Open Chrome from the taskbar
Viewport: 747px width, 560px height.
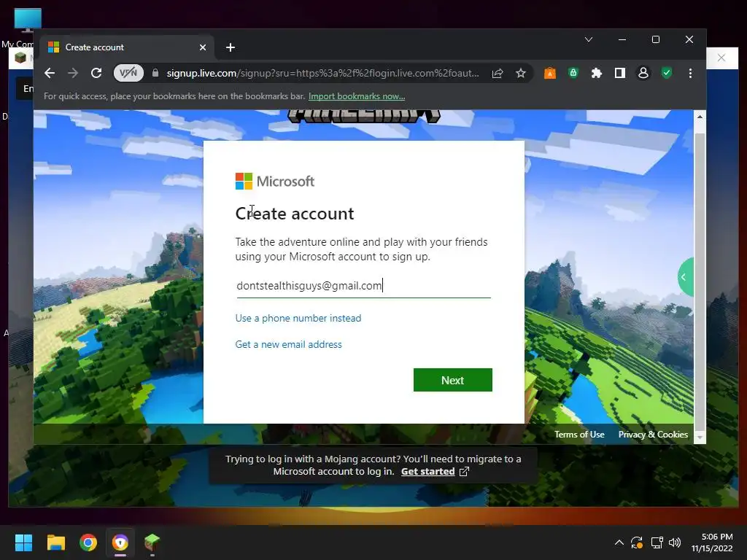[88, 542]
